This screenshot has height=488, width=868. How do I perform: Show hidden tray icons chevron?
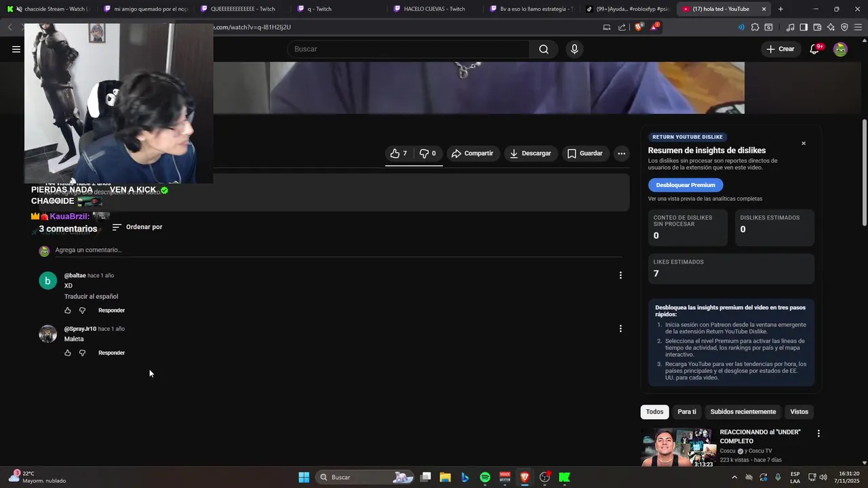[x=734, y=477]
